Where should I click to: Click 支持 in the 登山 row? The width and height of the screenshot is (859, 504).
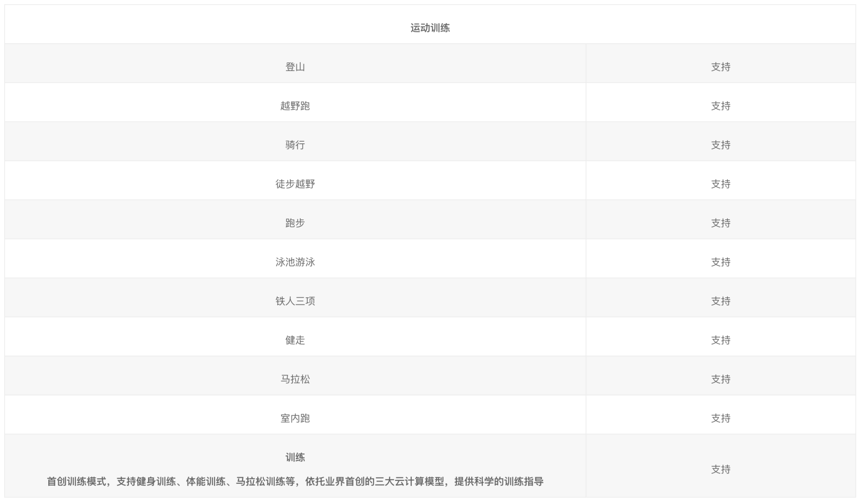pyautogui.click(x=721, y=67)
